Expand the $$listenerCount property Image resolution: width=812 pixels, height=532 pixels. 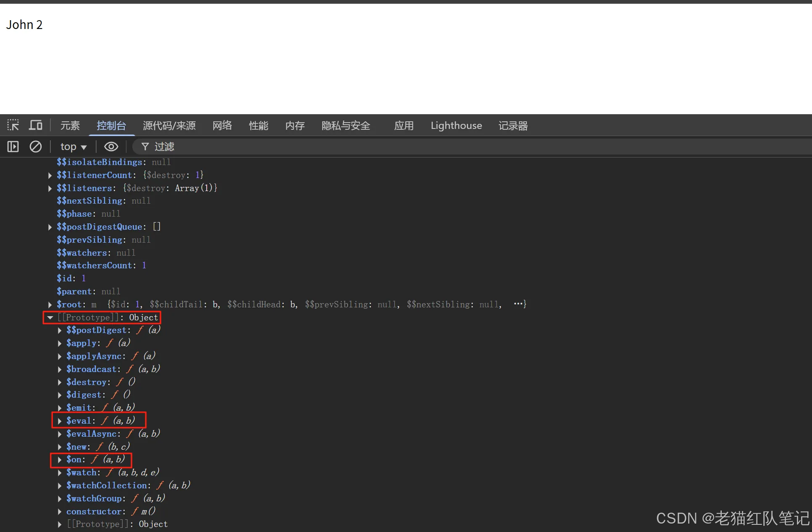point(50,176)
